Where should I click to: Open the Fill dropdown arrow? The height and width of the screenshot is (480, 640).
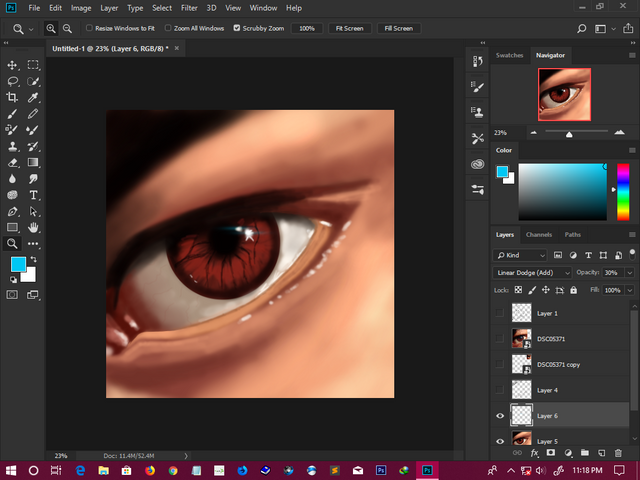click(x=630, y=290)
